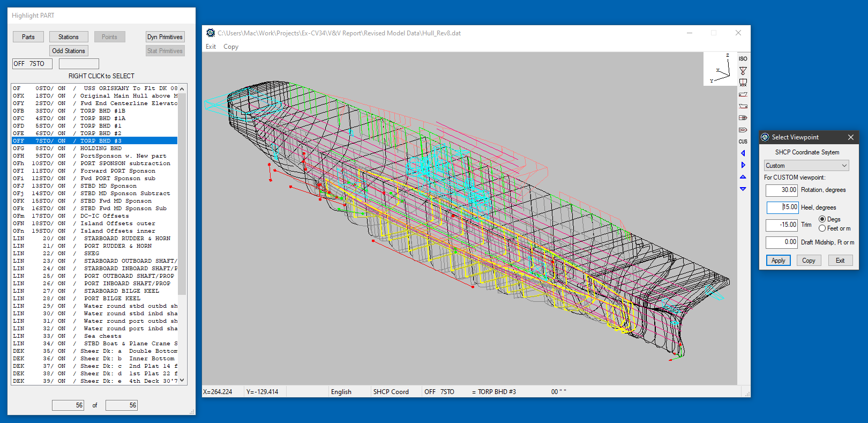The height and width of the screenshot is (423, 868).
Task: Select the stern body-plan view icon
Action: [743, 83]
